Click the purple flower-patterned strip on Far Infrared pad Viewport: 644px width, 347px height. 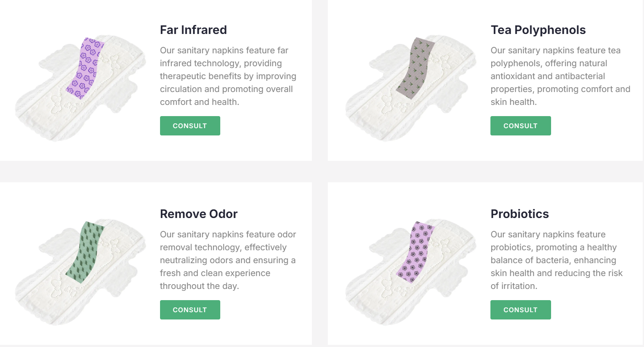pos(86,68)
